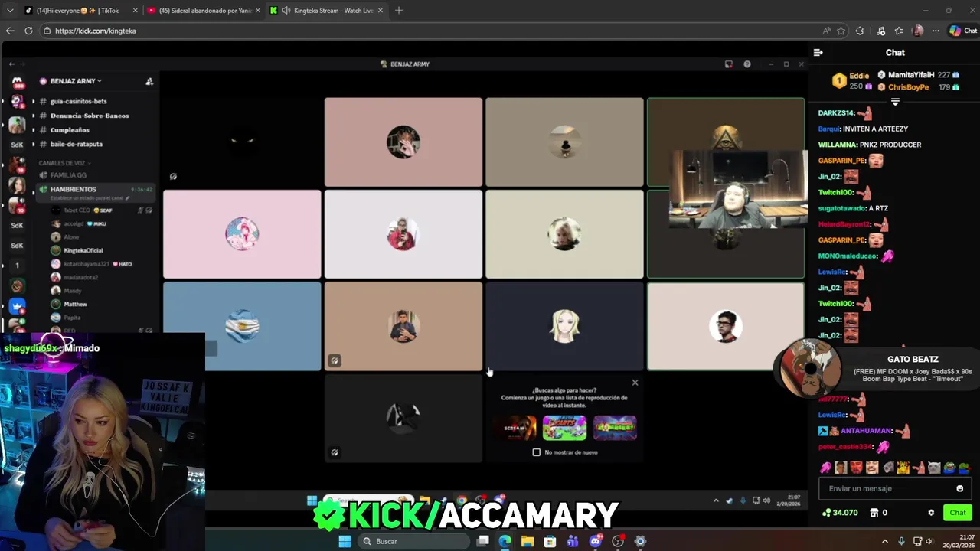Collapse the Kick chat panel
This screenshot has height=551, width=980.
pos(818,52)
